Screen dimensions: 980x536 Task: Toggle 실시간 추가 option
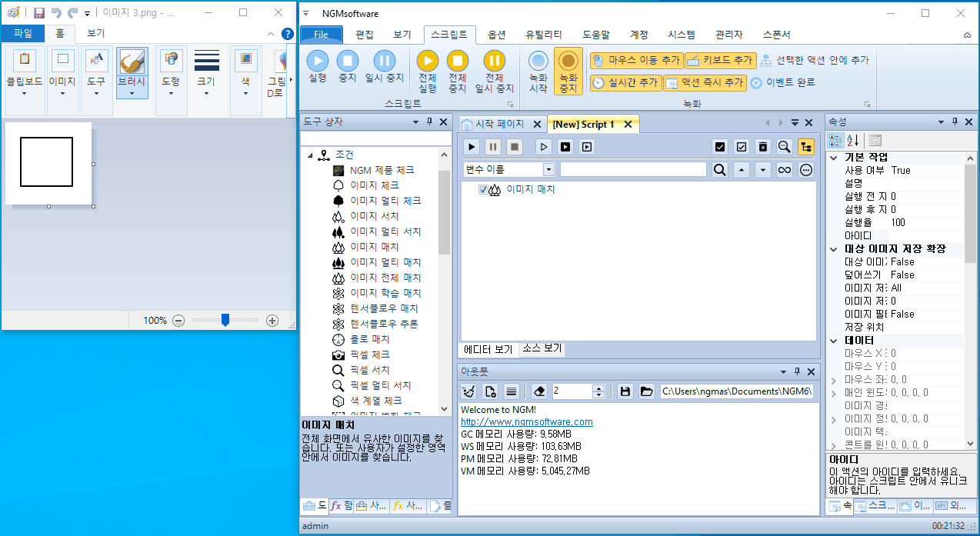tap(625, 82)
